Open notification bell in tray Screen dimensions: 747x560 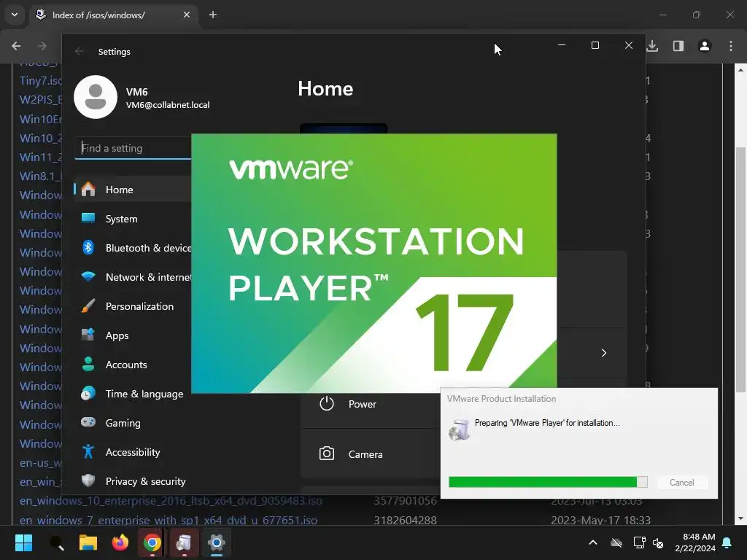727,542
